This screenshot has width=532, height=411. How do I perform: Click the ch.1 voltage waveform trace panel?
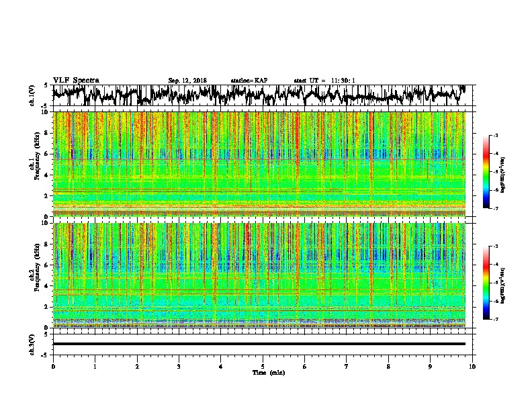tap(262, 95)
